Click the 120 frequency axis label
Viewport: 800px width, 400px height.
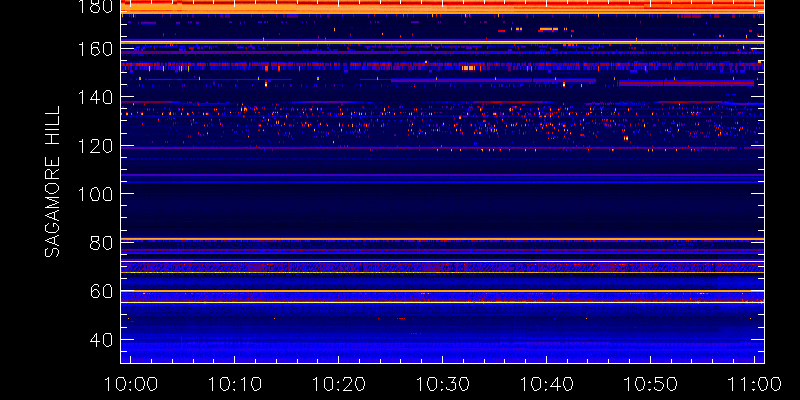click(x=95, y=146)
